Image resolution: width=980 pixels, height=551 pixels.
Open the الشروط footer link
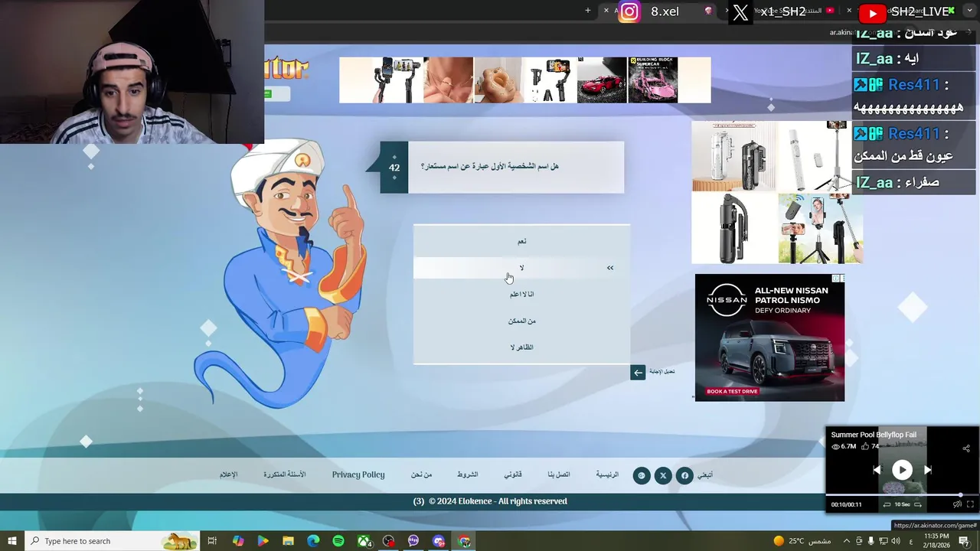point(468,474)
